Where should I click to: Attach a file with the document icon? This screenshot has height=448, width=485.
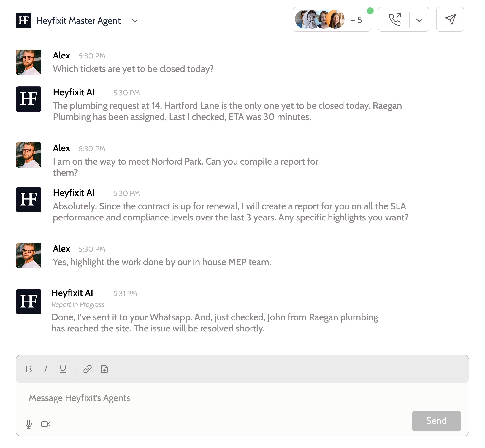pyautogui.click(x=104, y=369)
